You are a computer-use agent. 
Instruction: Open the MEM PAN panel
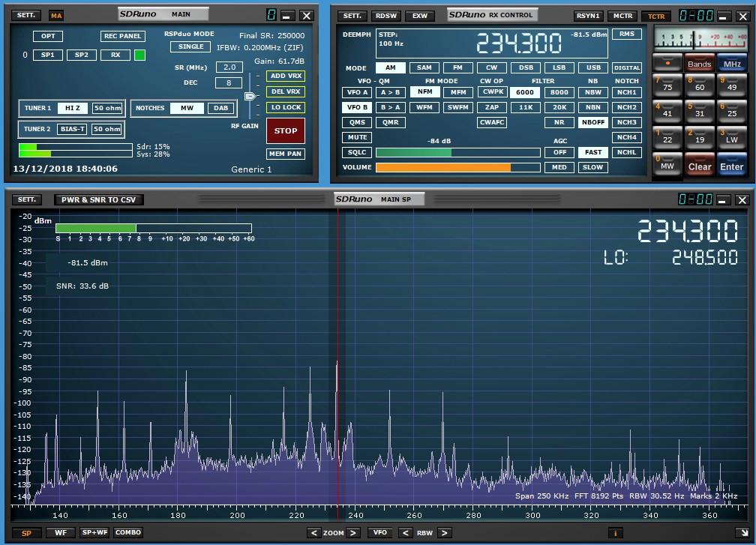tap(286, 154)
